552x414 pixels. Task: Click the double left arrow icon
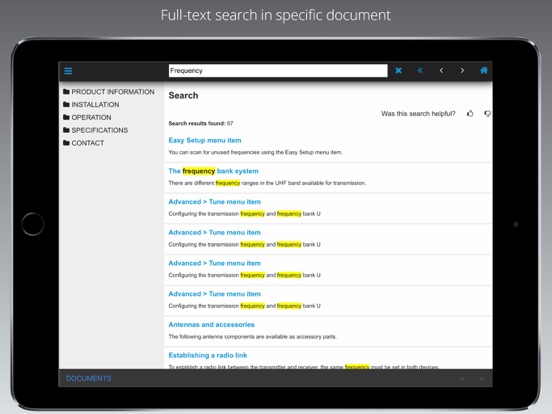(x=420, y=70)
